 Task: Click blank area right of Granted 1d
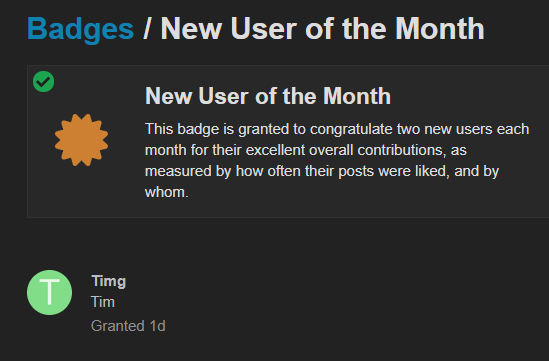coord(350,326)
